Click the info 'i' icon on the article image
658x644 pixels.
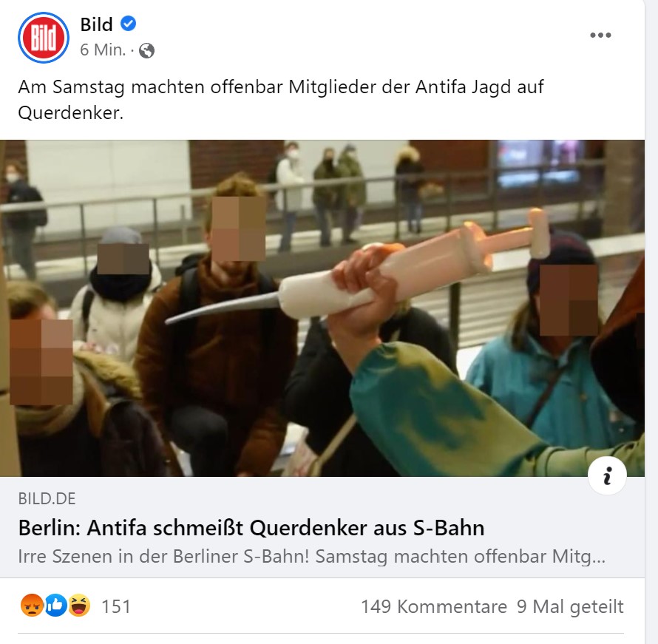point(607,475)
